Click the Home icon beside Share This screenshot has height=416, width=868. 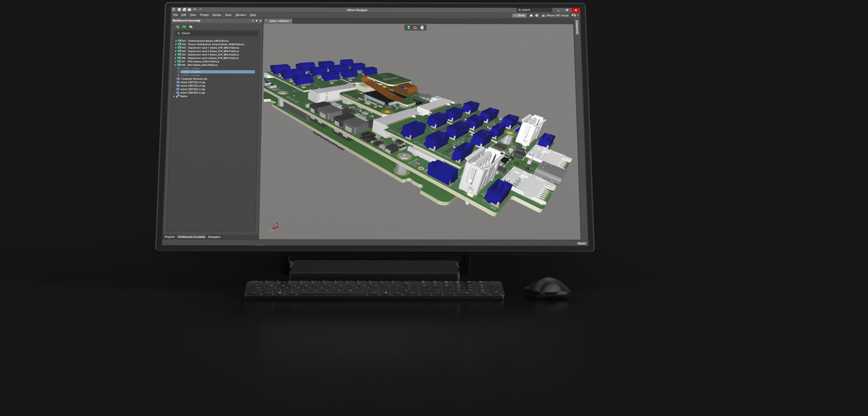pos(531,16)
